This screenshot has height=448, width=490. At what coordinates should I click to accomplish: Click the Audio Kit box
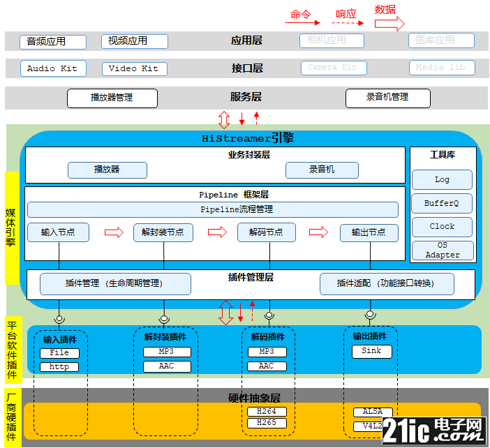[53, 68]
